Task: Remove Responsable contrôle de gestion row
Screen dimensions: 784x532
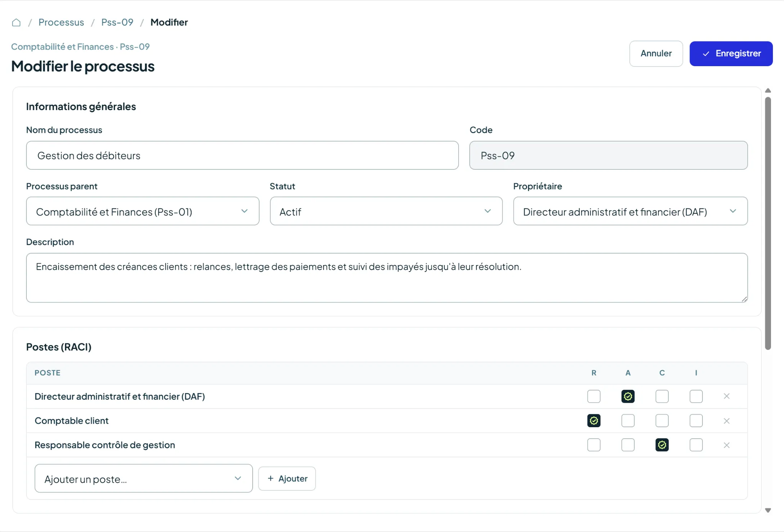Action: pyautogui.click(x=727, y=445)
